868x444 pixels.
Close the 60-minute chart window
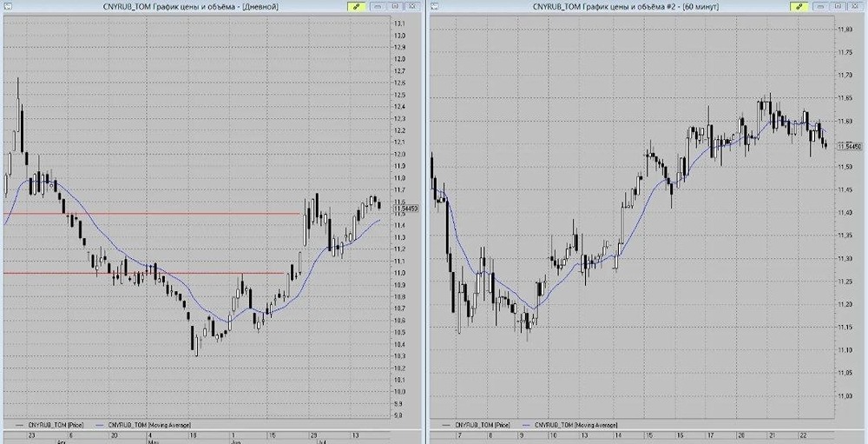[x=856, y=7]
